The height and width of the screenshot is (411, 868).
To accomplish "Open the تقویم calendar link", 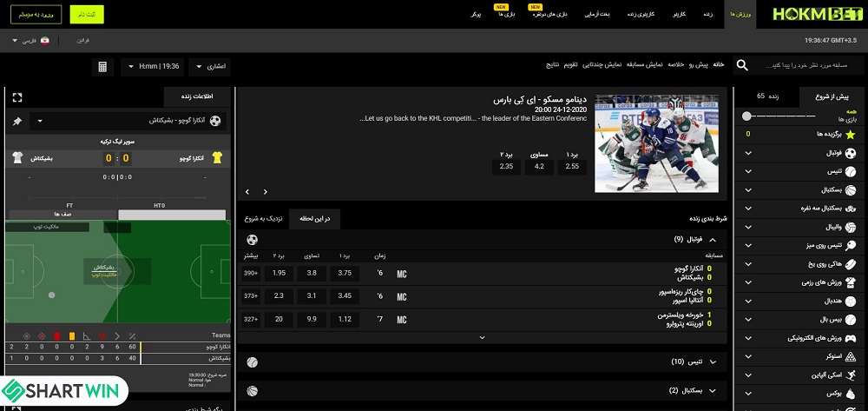I will tap(571, 65).
